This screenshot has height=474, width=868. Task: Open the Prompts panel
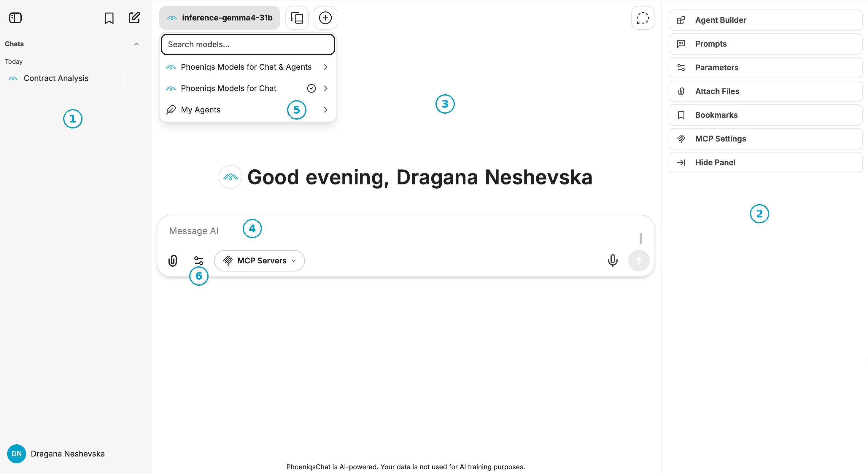click(x=765, y=44)
